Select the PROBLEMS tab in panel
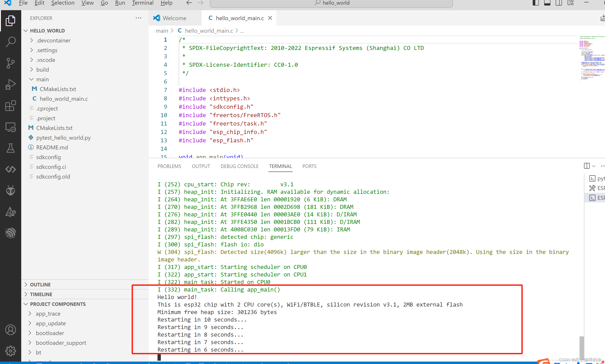The height and width of the screenshot is (364, 605). point(169,166)
